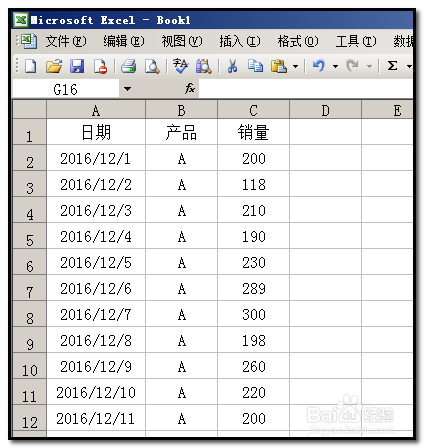
Task: Undo the last action
Action: (319, 66)
